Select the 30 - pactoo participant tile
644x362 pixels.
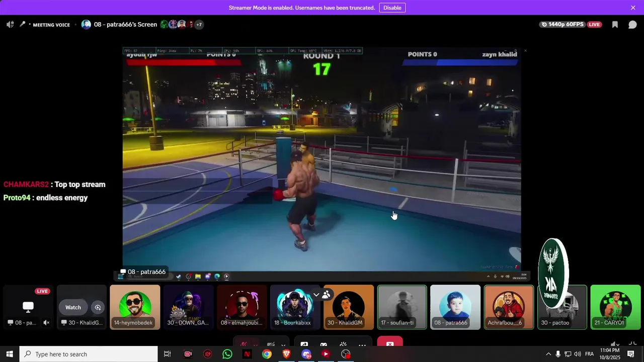click(562, 307)
